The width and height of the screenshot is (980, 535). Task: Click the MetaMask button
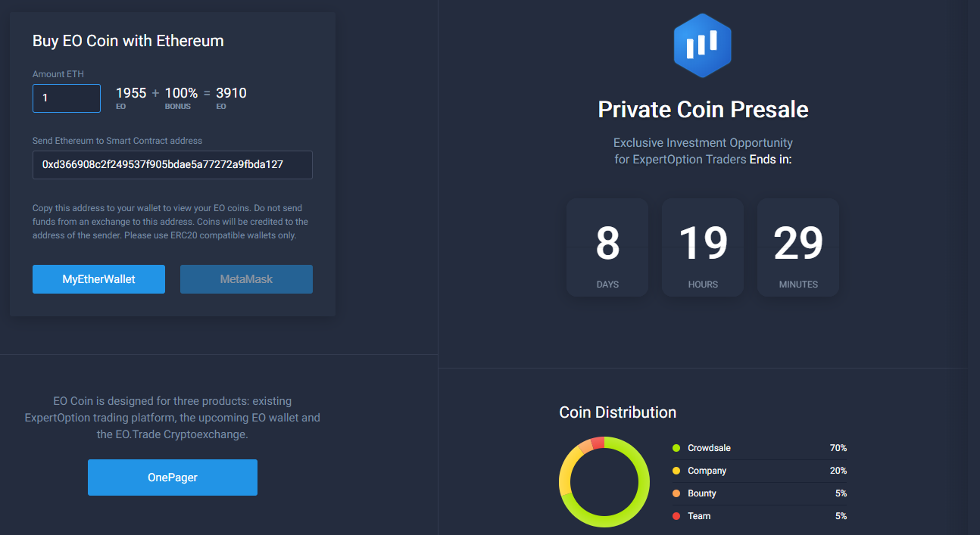(246, 279)
